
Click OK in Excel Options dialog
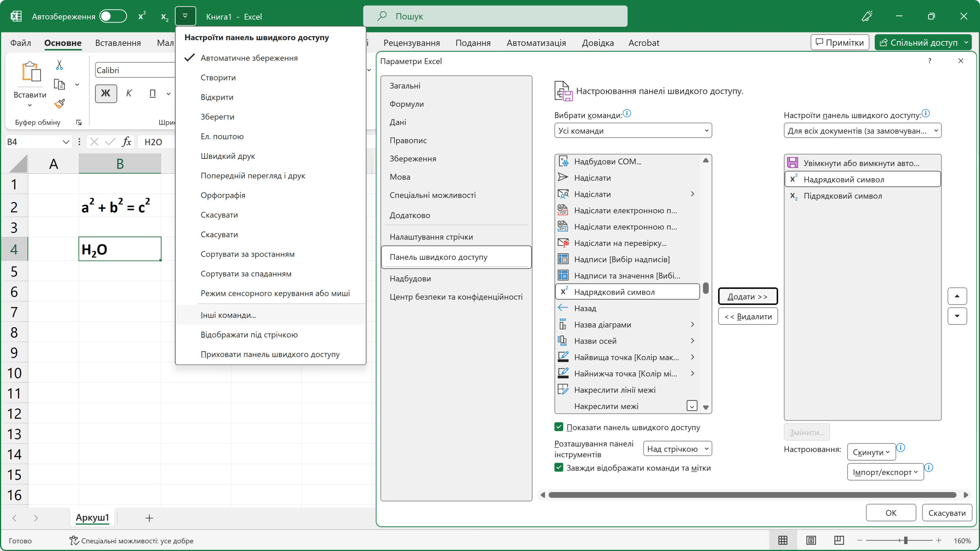(890, 513)
